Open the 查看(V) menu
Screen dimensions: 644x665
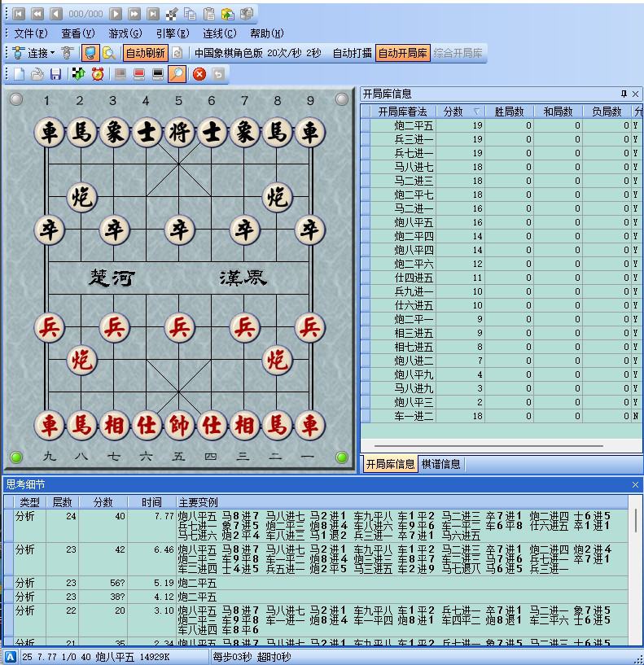78,33
